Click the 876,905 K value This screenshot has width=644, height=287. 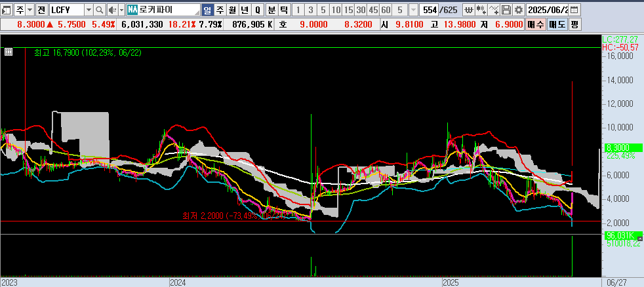pyautogui.click(x=252, y=25)
